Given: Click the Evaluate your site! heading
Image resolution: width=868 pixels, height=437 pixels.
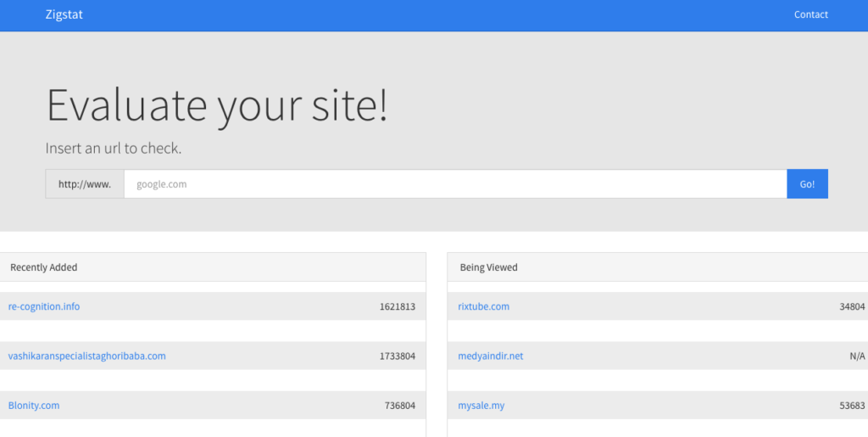Looking at the screenshot, I should click(217, 105).
